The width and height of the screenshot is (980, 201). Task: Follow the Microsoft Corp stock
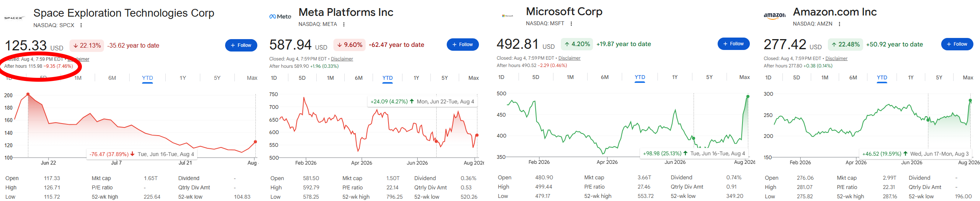tap(734, 44)
